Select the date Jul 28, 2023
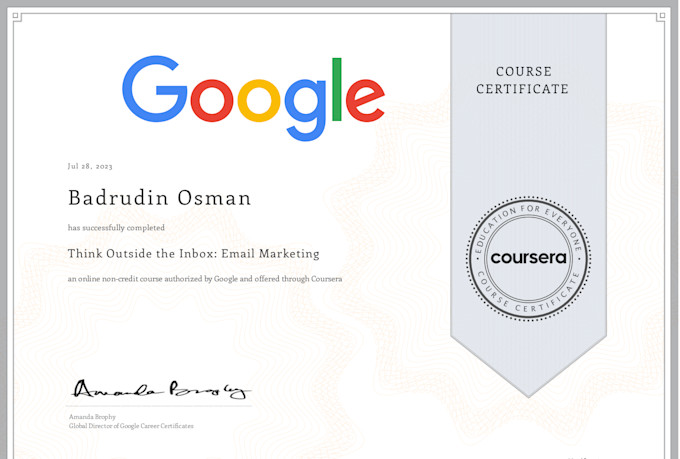 click(x=90, y=166)
